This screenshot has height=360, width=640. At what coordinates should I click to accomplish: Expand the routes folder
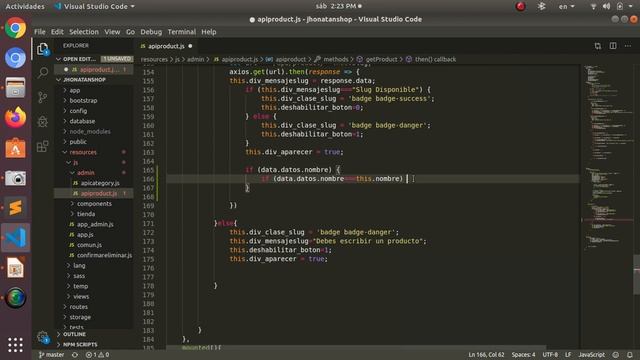[x=78, y=307]
